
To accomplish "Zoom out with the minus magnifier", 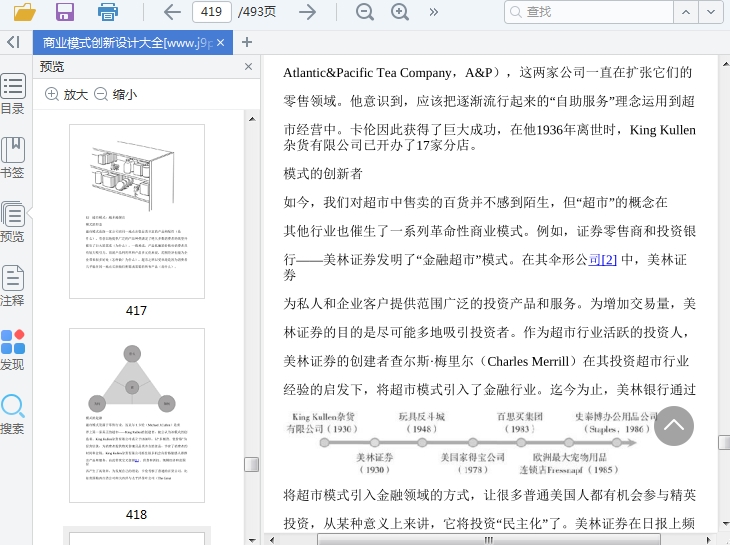I will coord(365,12).
